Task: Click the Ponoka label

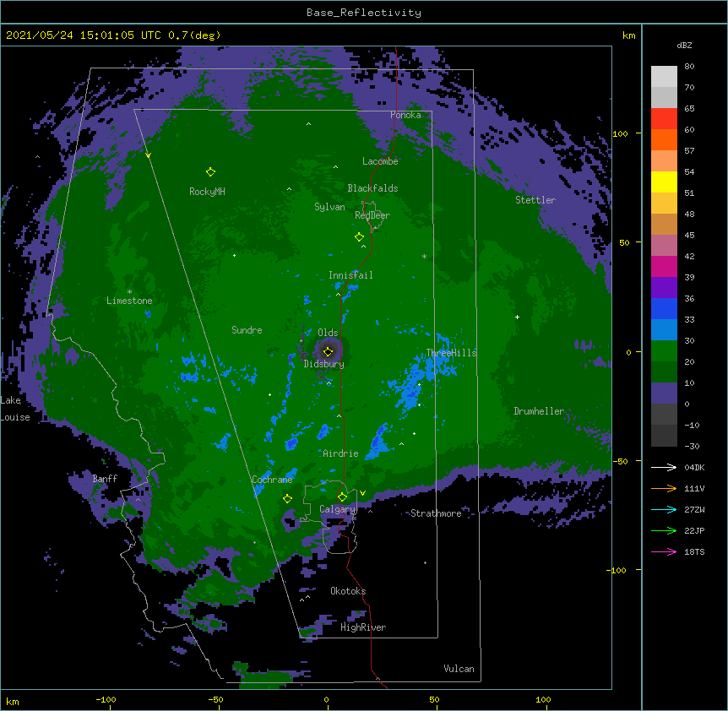Action: (x=405, y=115)
